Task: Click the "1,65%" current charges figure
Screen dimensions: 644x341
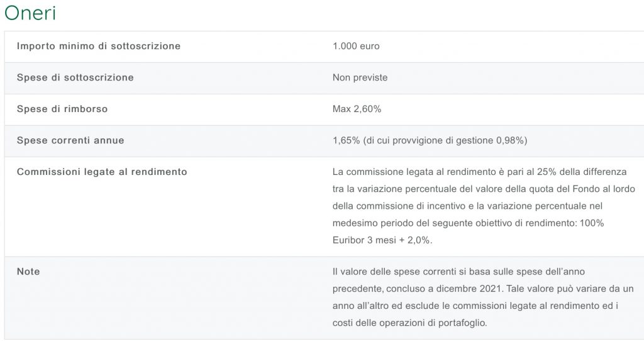Action: 346,140
